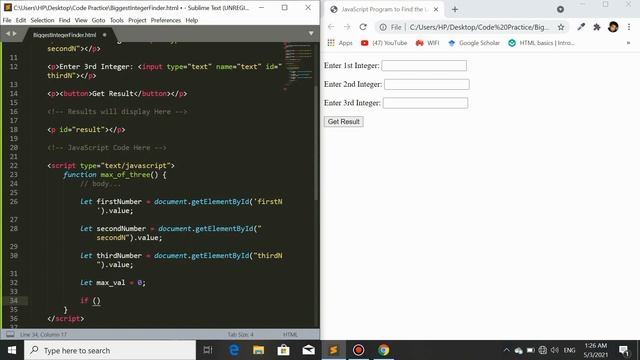
Task: Open the Google Scholar bookmark
Action: tap(474, 43)
